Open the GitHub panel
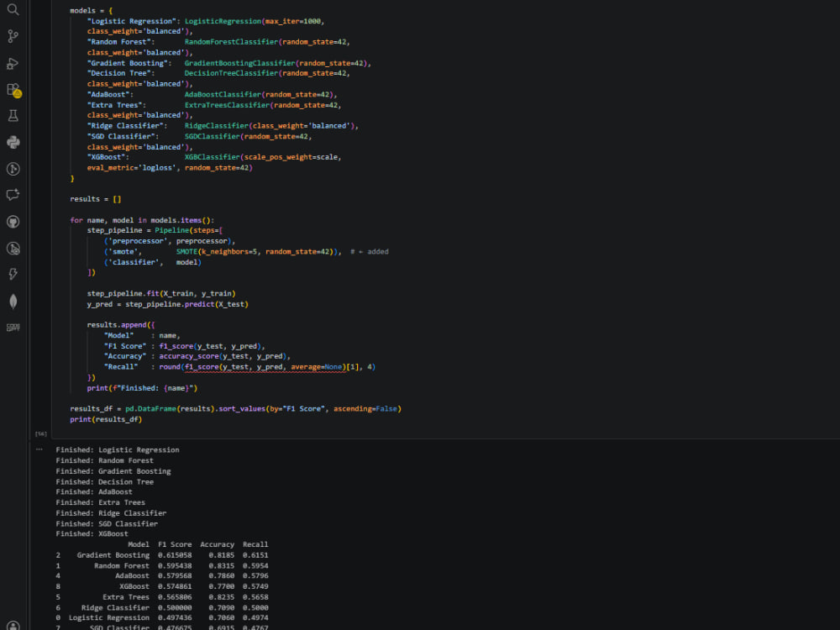The height and width of the screenshot is (630, 840). (13, 221)
